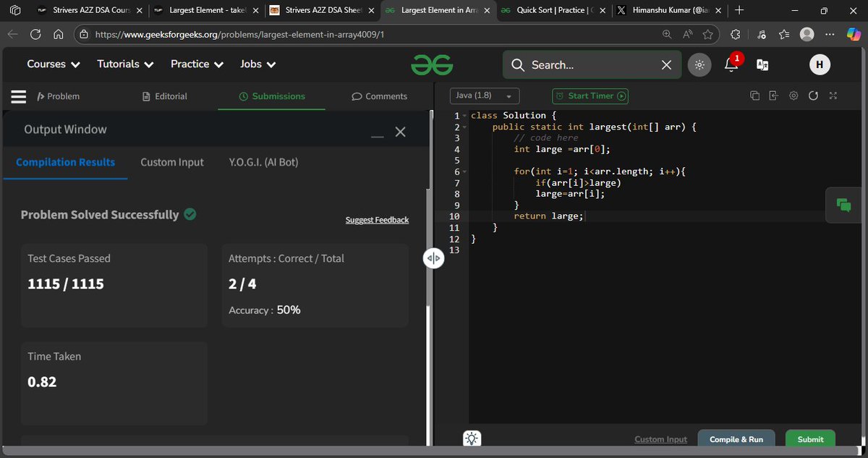Click the '1115 / 1115' test cases value
The height and width of the screenshot is (458, 868).
click(x=66, y=284)
